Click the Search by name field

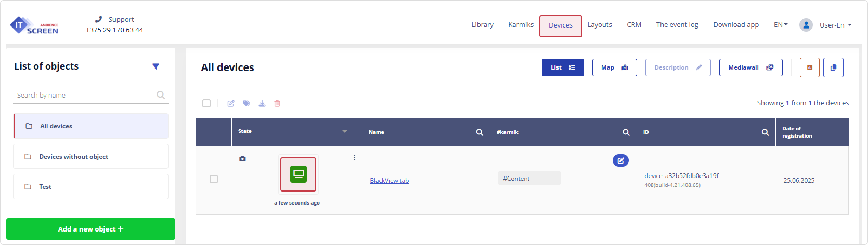point(85,96)
